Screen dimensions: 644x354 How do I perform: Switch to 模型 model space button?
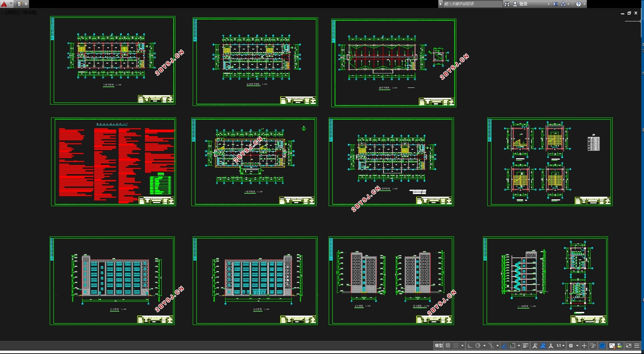tap(439, 346)
